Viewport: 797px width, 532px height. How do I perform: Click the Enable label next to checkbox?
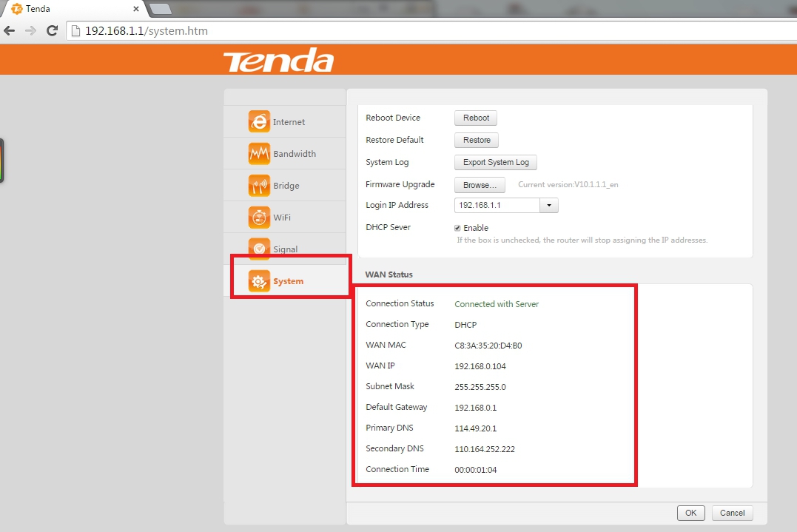[476, 228]
